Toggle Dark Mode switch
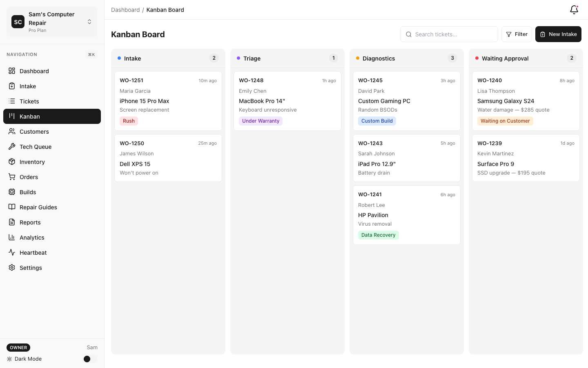 (x=87, y=359)
